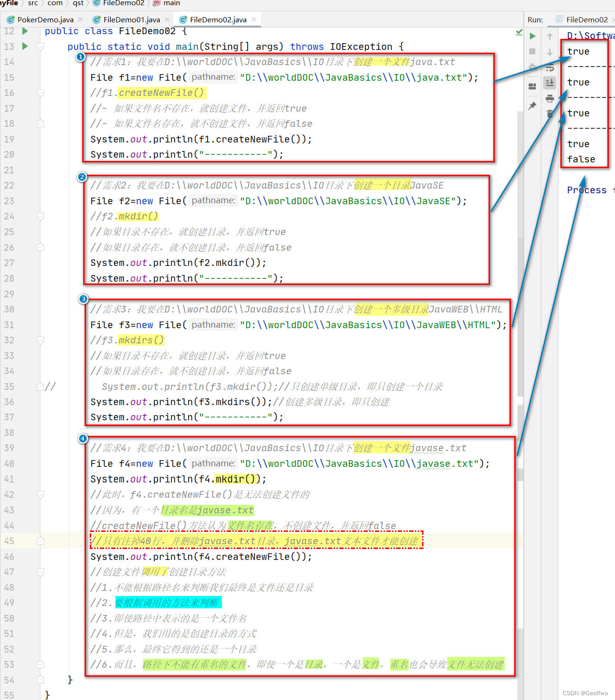Collapse comment fold marker at line 42
Screen dimensions: 615x700
point(40,494)
